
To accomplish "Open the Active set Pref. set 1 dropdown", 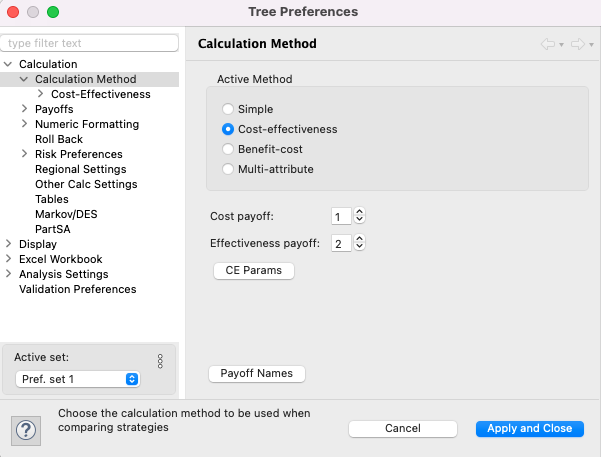I will [78, 379].
